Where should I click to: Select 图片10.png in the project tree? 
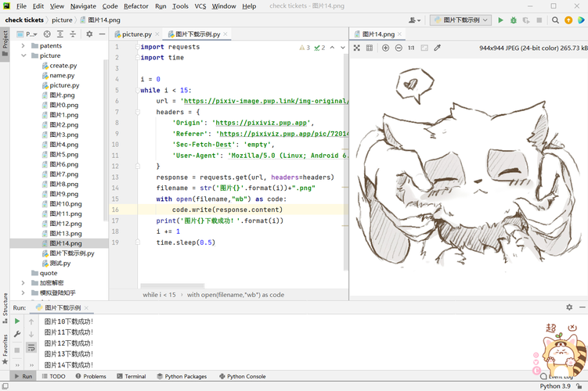click(x=66, y=204)
